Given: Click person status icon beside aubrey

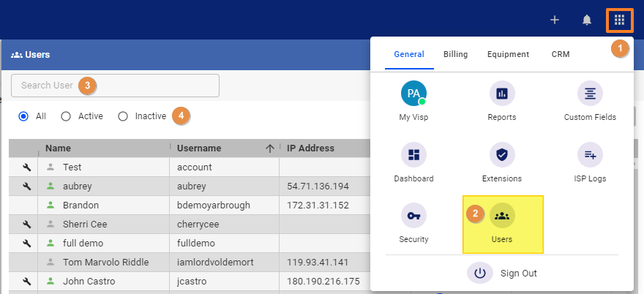Looking at the screenshot, I should click(50, 186).
